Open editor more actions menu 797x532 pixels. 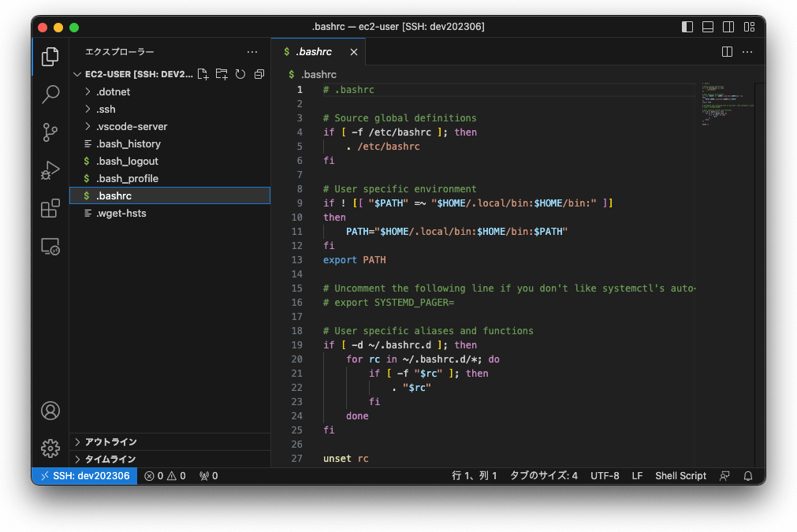(x=747, y=52)
